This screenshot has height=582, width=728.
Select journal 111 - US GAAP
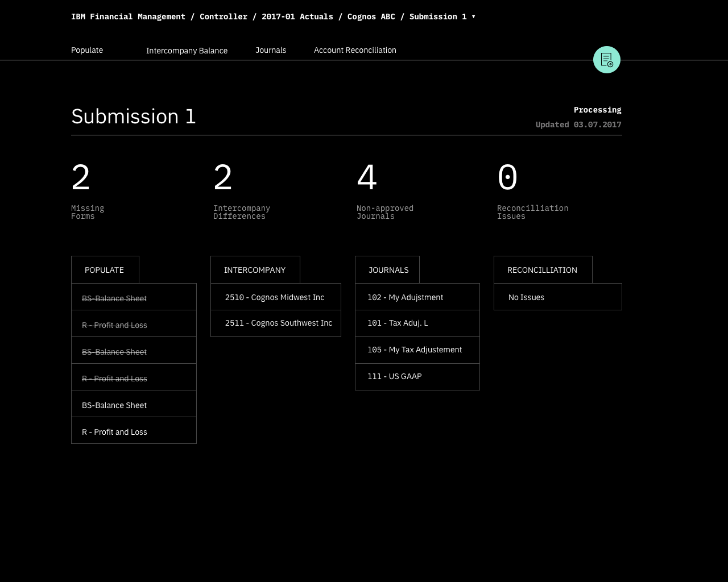click(x=417, y=376)
